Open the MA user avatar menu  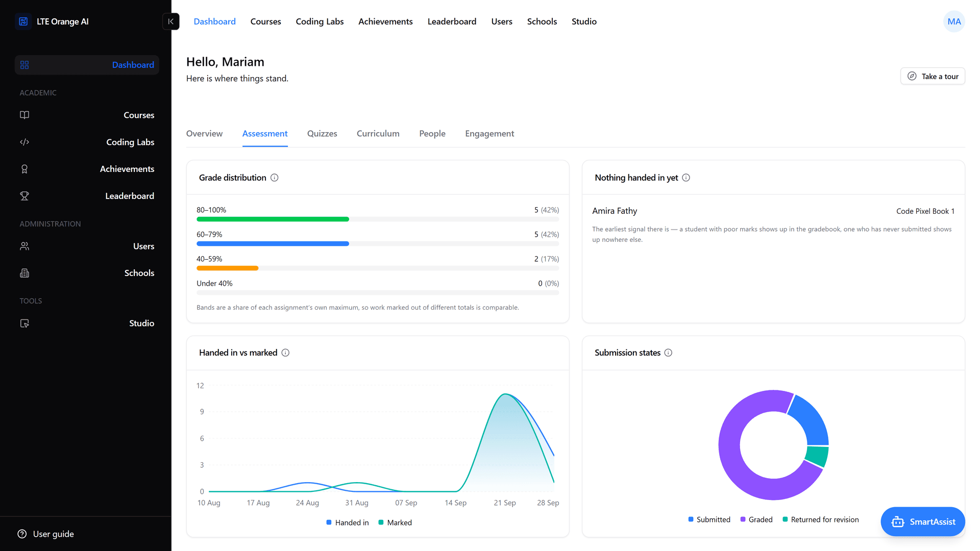954,21
